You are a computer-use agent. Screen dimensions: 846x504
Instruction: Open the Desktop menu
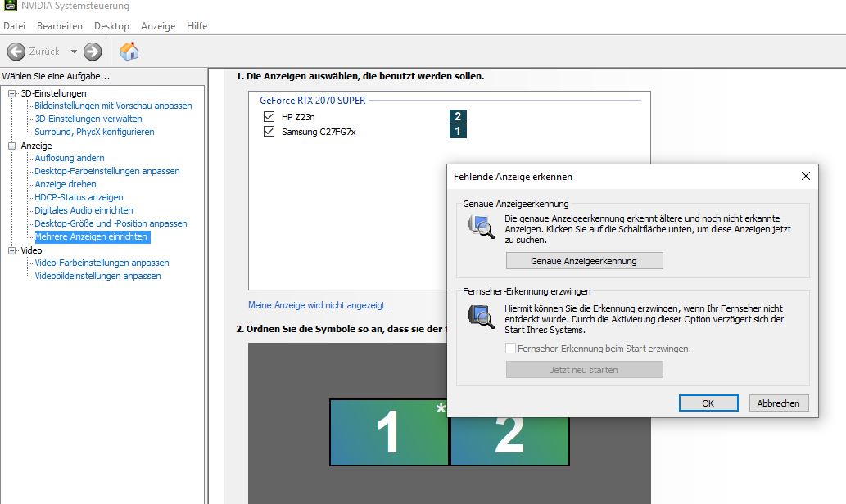click(111, 26)
